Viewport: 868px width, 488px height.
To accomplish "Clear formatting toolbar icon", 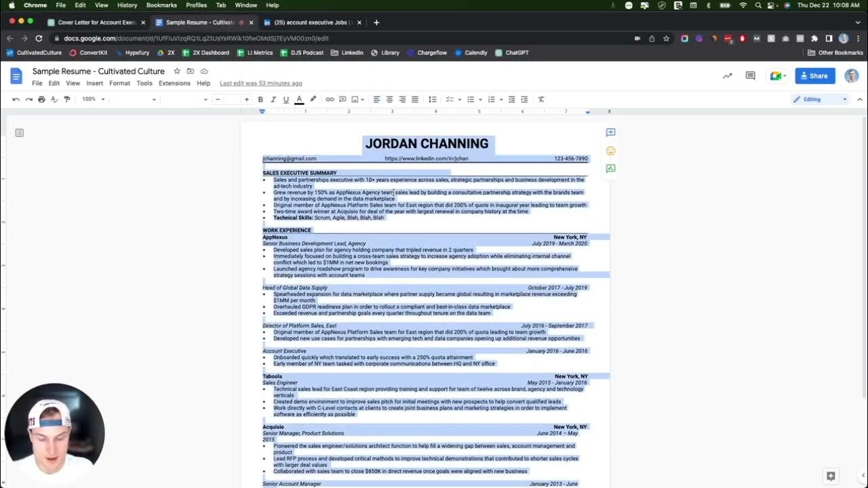I will pyautogui.click(x=541, y=100).
